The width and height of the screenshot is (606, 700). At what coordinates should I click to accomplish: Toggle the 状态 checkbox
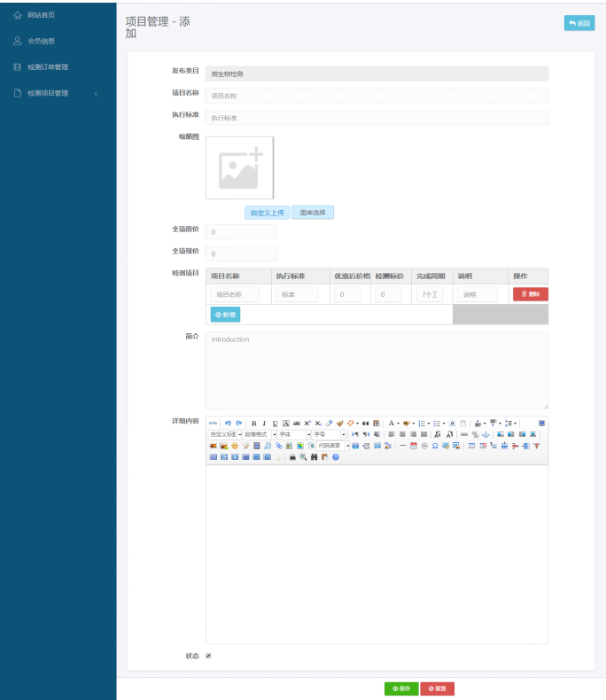tap(209, 656)
